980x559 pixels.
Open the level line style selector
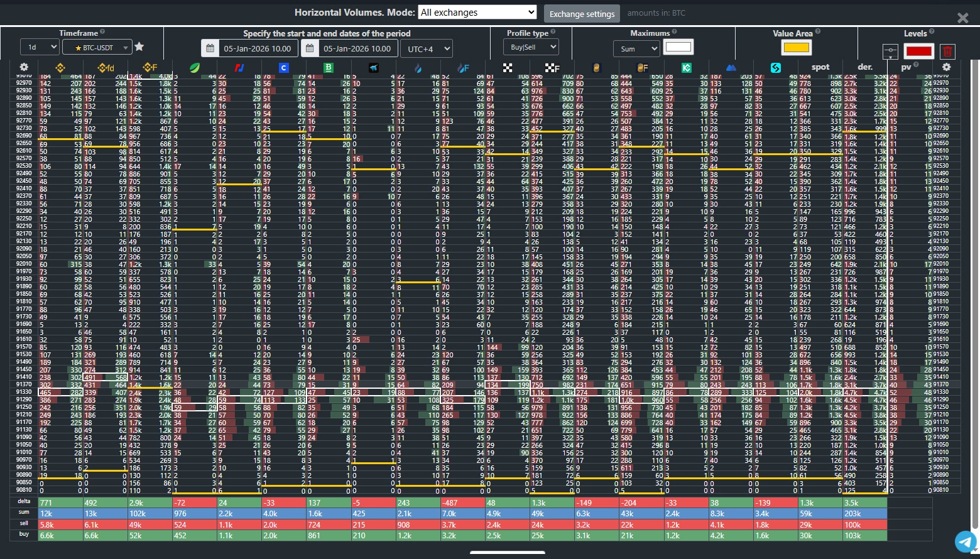coord(890,52)
